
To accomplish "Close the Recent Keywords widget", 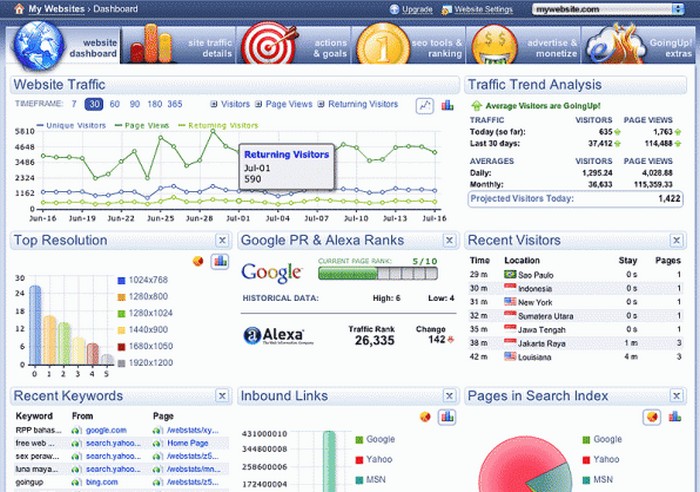I will coord(222,396).
